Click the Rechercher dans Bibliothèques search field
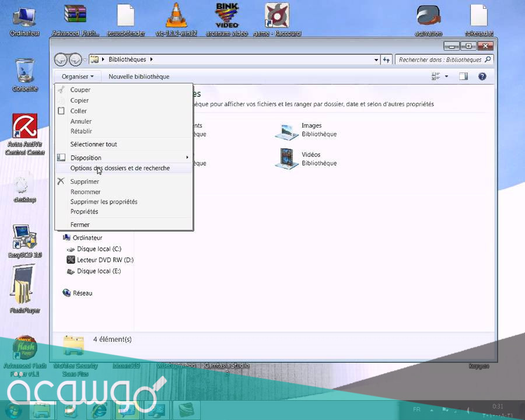Screen dimensions: 525x420 (x=440, y=60)
